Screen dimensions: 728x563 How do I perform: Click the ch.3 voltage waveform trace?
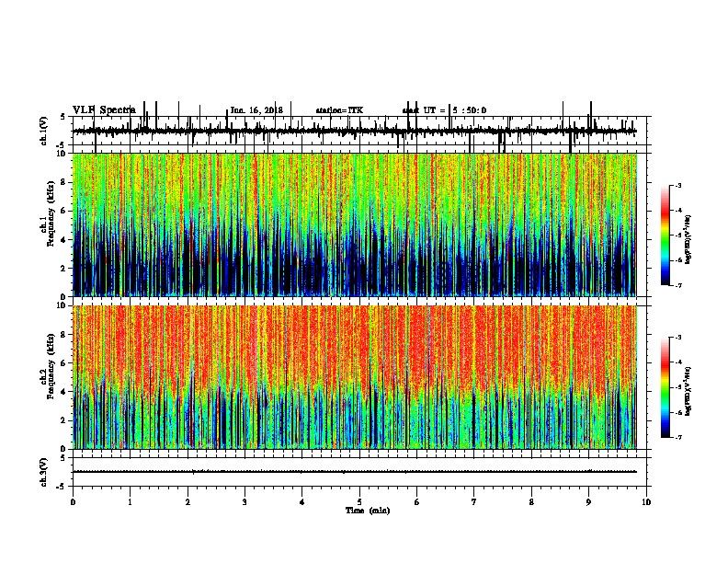tap(355, 472)
